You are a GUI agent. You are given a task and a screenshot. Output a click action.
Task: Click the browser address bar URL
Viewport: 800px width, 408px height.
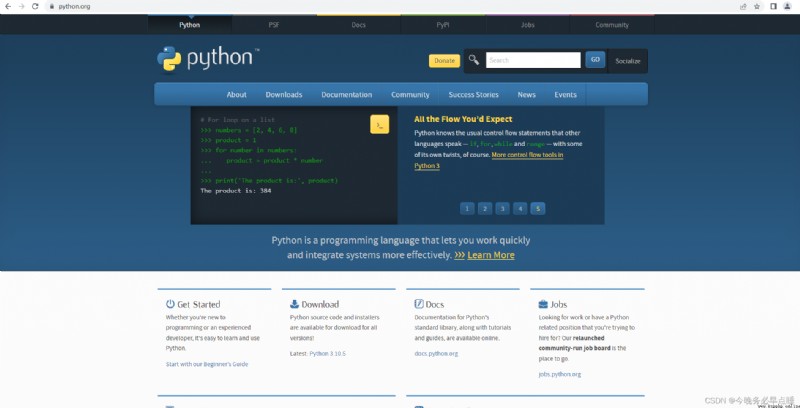[x=74, y=7]
